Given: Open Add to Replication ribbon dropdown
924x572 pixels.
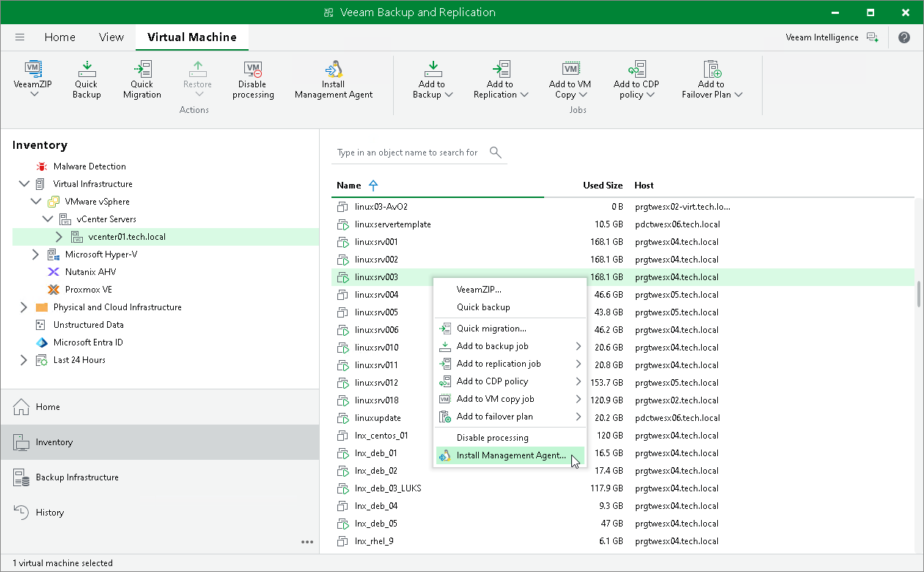Looking at the screenshot, I should pos(501,79).
